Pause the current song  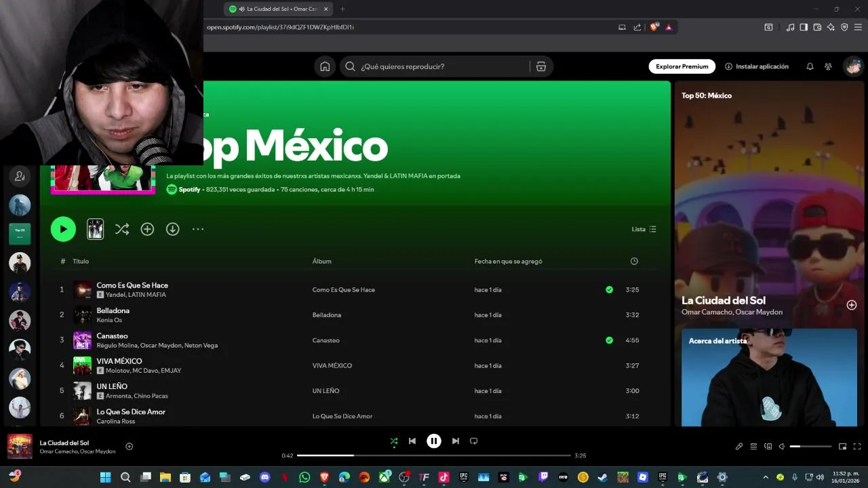click(434, 441)
